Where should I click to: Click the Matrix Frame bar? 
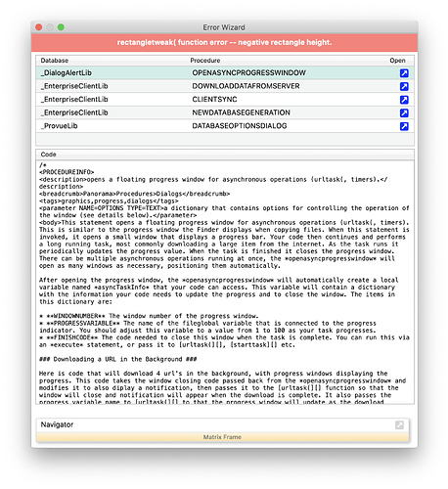(x=222, y=437)
